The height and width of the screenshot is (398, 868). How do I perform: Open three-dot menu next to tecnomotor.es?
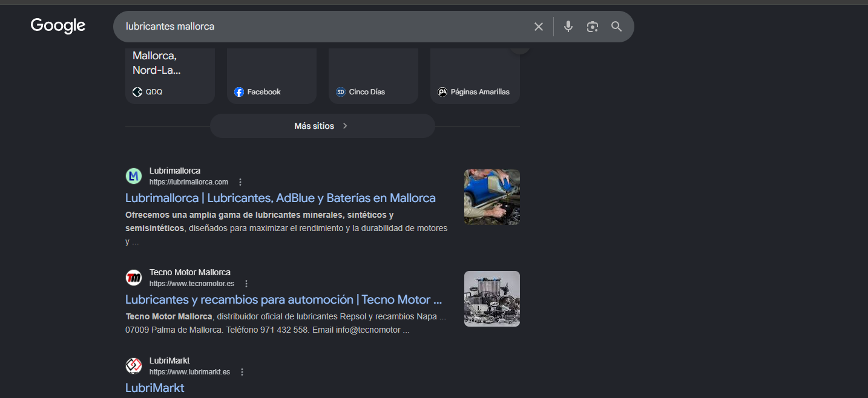(246, 284)
